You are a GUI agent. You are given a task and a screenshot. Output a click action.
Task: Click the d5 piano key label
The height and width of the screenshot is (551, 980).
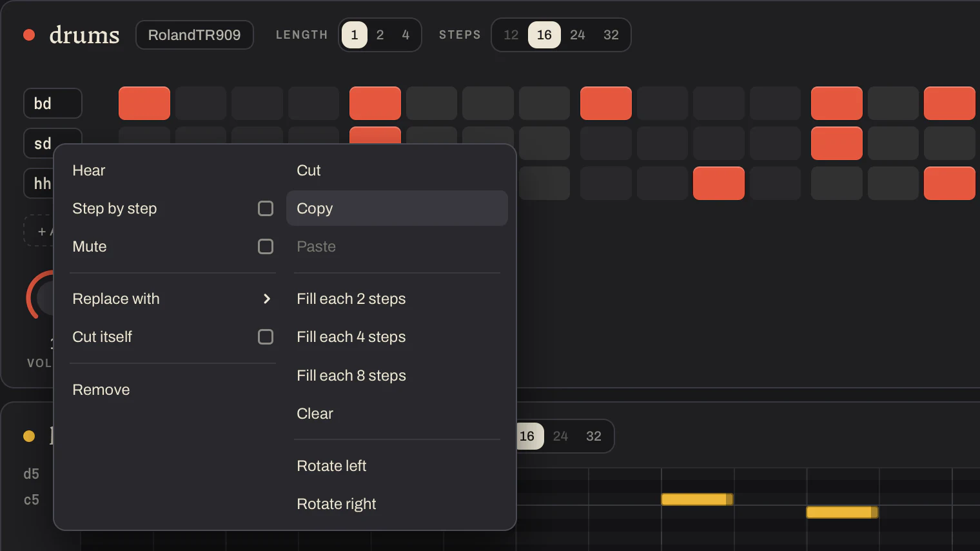[32, 474]
